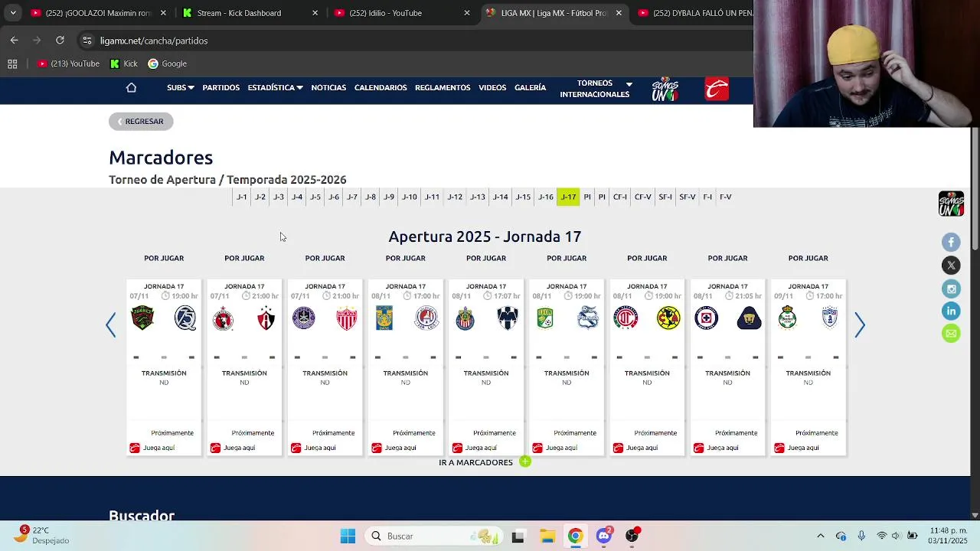Close the Liga MX browser tab
Viewport: 980px width, 551px height.
619,13
